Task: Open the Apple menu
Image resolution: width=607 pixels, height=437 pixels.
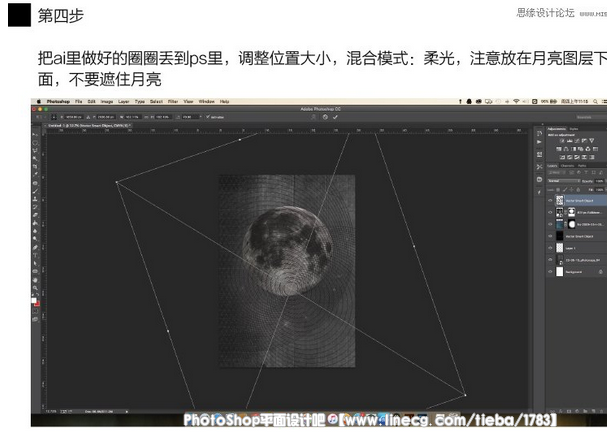Action: pos(39,101)
